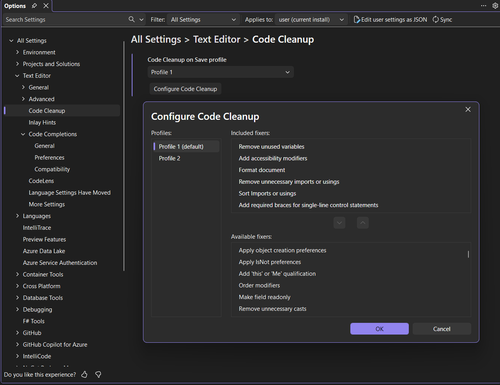This screenshot has width=500, height=385.
Task: Click the thumbs down feedback icon
Action: pos(98,375)
